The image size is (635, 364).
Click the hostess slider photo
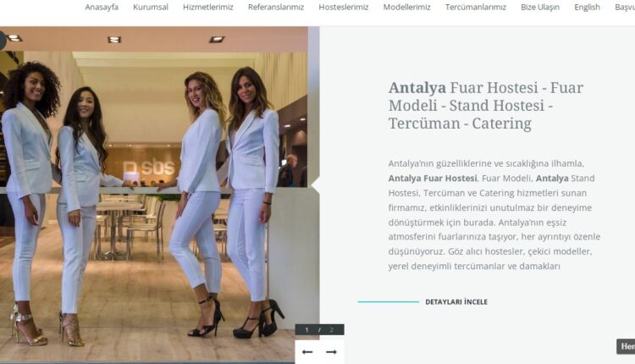pyautogui.click(x=154, y=195)
